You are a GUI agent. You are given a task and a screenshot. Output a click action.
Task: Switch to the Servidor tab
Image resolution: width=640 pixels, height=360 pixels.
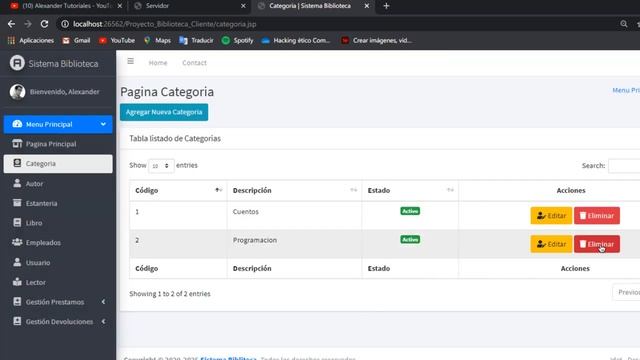[x=190, y=6]
